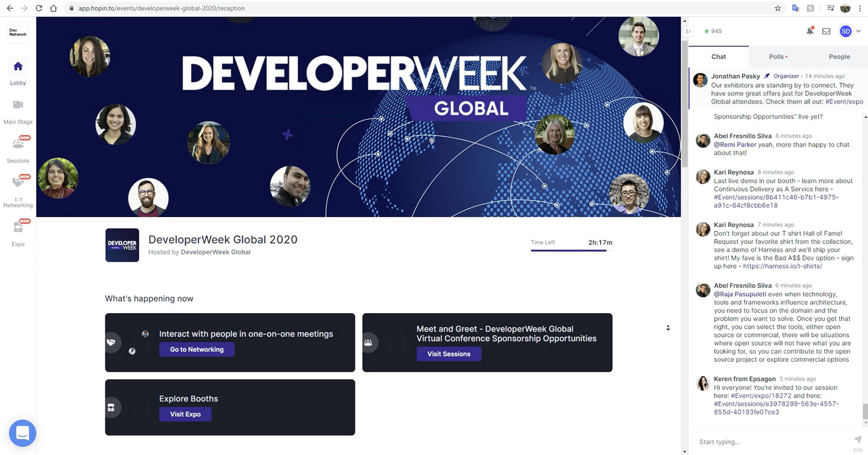868x455 pixels.
Task: Click Kari Reynosa's avatar on 8-minute message
Action: pyautogui.click(x=703, y=177)
